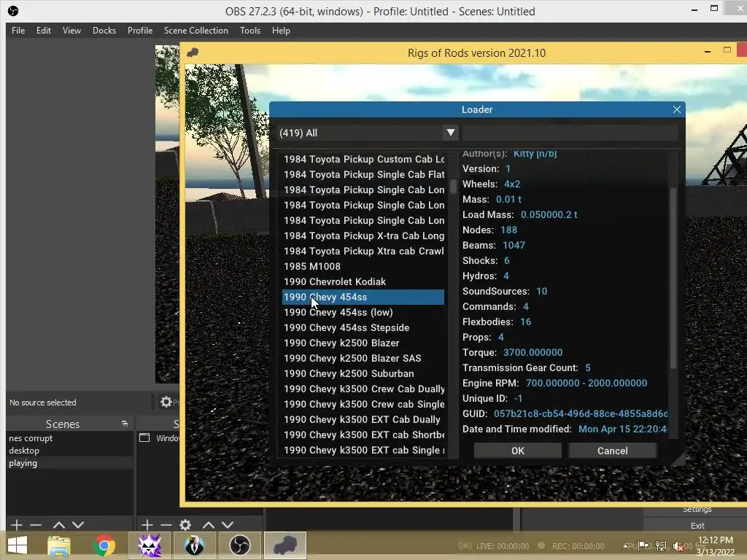This screenshot has width=747, height=560.
Task: Click the network tray icon
Action: click(x=661, y=545)
